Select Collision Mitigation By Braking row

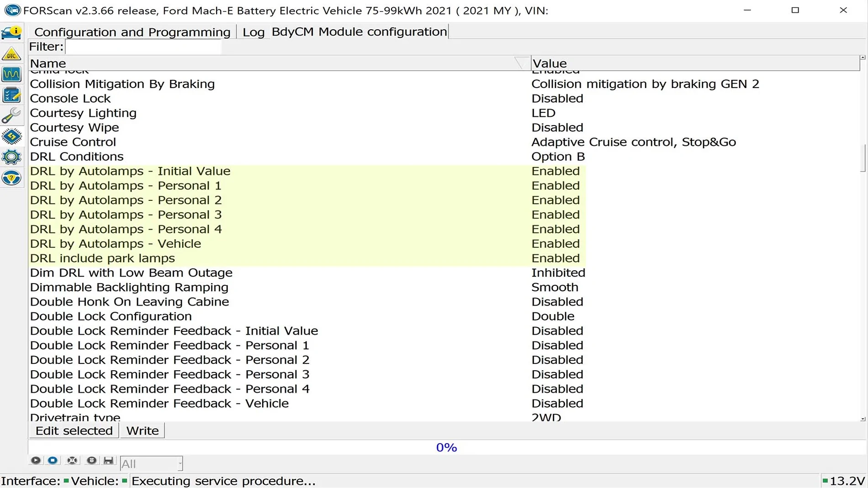tap(444, 84)
